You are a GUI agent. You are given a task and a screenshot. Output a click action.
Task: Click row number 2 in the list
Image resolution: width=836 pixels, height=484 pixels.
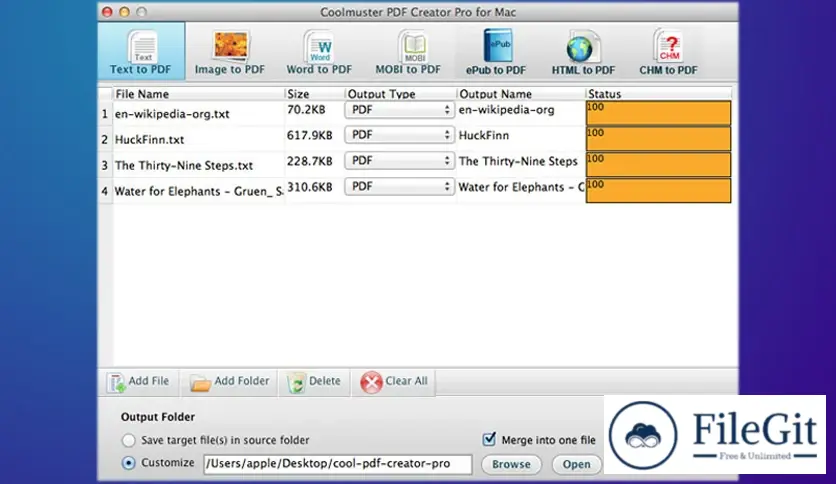point(104,140)
